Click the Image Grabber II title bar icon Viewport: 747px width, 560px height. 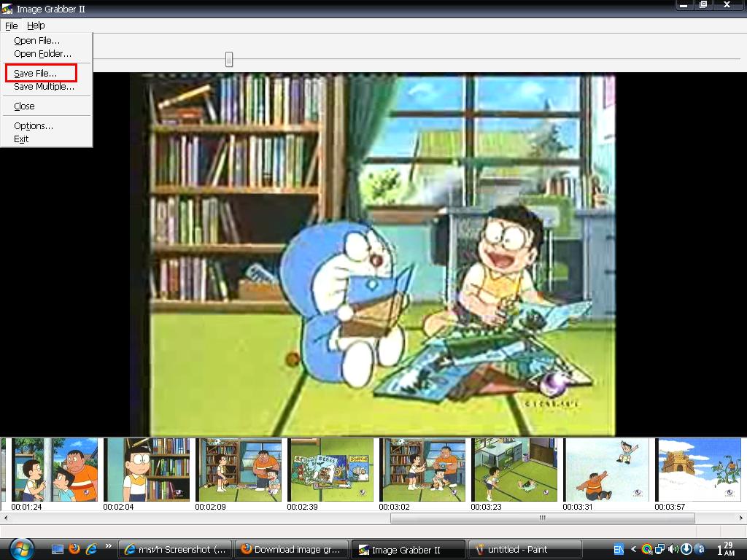click(x=7, y=9)
